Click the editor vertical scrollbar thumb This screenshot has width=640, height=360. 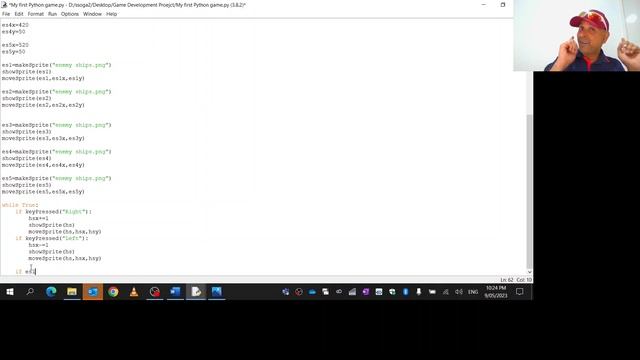pyautogui.click(x=529, y=191)
